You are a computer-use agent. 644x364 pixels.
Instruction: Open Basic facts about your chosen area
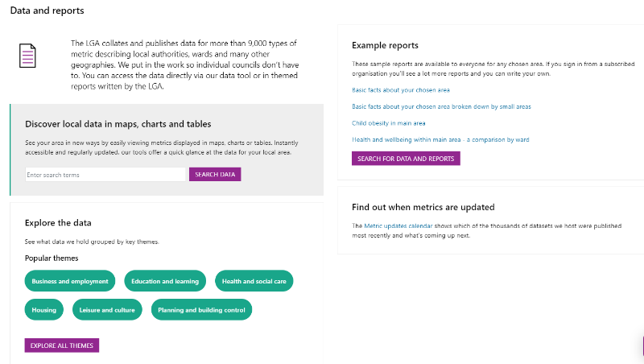[x=400, y=90]
